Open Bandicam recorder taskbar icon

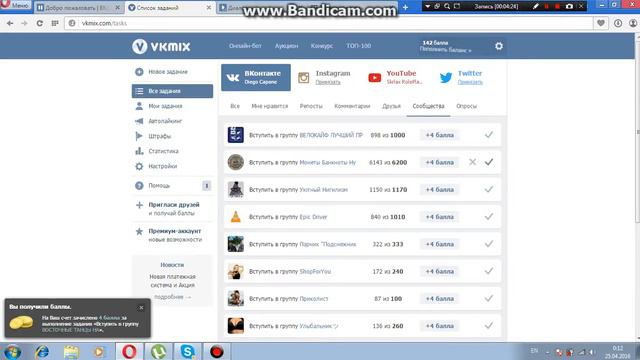click(216, 352)
